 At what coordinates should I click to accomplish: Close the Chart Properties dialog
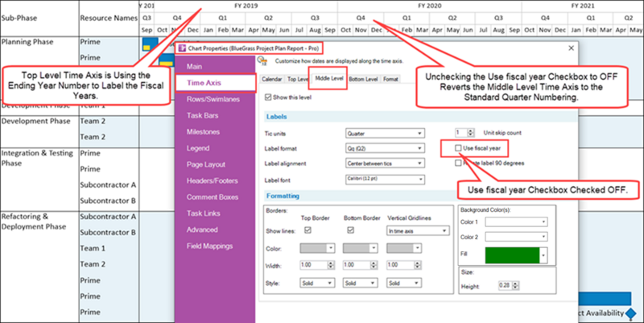pyautogui.click(x=571, y=48)
